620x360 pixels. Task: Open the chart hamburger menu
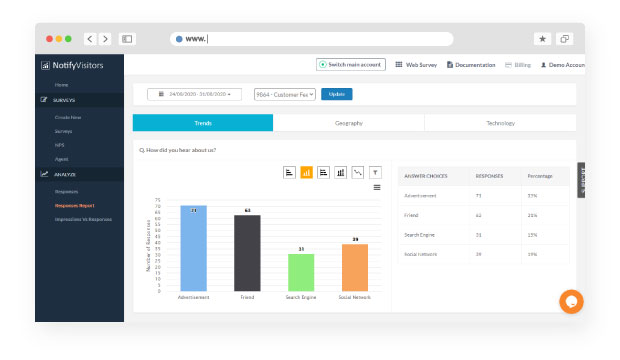(377, 188)
